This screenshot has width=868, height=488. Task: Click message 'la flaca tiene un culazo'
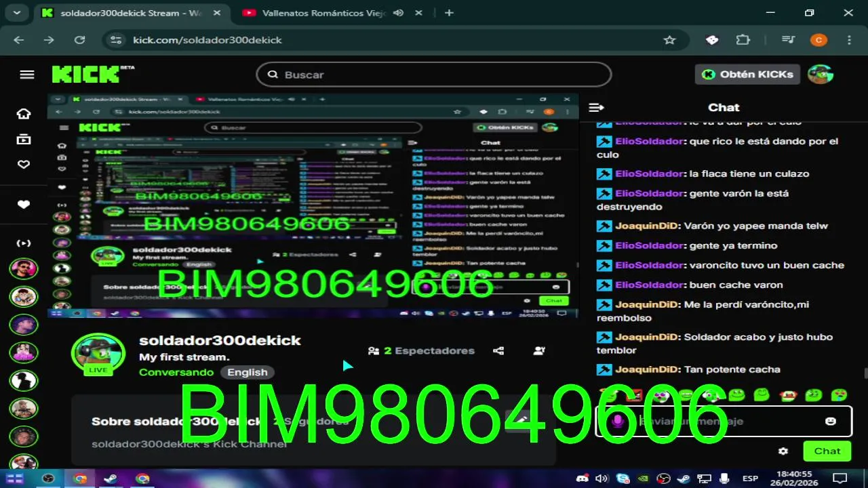click(x=749, y=174)
